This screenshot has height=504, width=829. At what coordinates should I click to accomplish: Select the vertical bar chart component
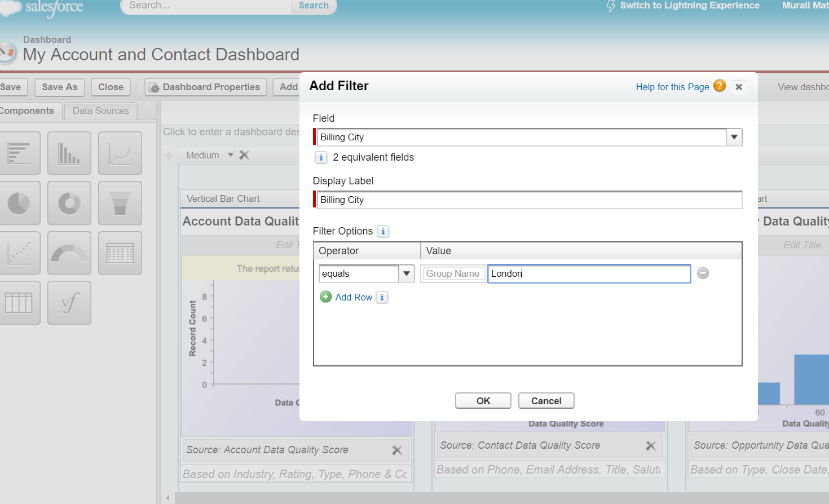[69, 153]
